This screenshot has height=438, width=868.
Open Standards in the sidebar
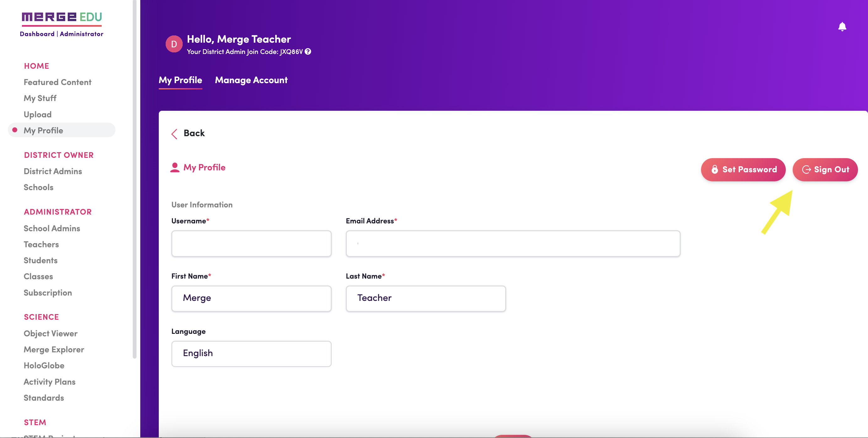(x=44, y=398)
